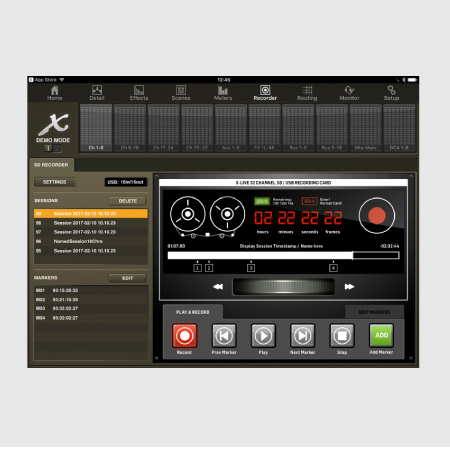Screen dimensions: 450x450
Task: Click the large round record indicator in display
Action: [x=377, y=216]
